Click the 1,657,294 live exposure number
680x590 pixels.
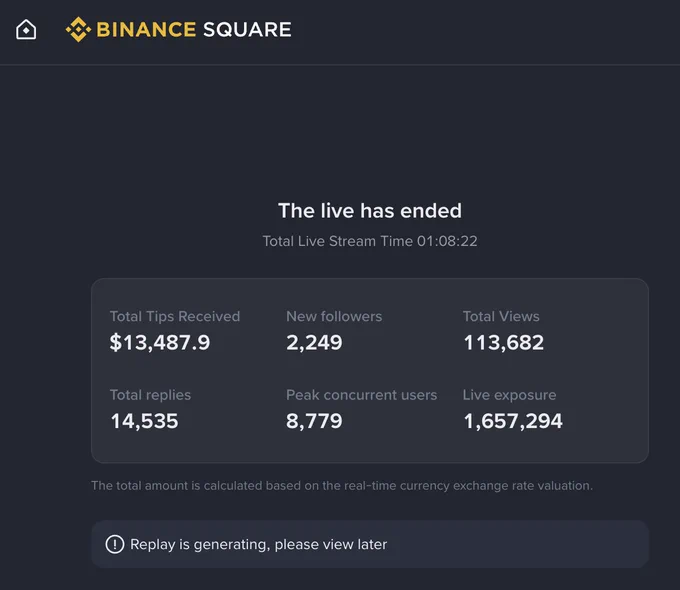[513, 421]
